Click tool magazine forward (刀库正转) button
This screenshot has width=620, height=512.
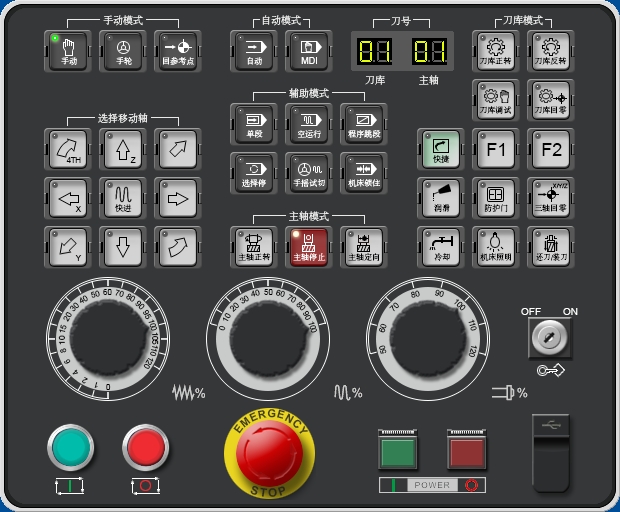[x=496, y=51]
